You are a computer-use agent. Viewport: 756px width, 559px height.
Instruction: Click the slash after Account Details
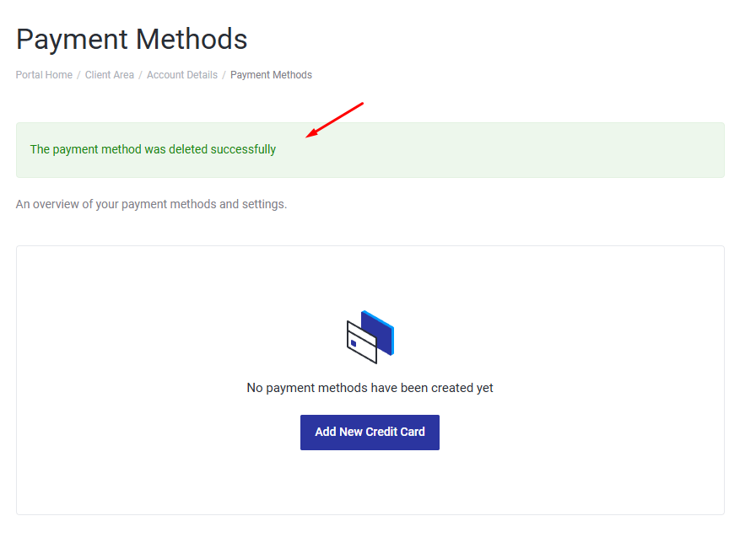[x=224, y=75]
